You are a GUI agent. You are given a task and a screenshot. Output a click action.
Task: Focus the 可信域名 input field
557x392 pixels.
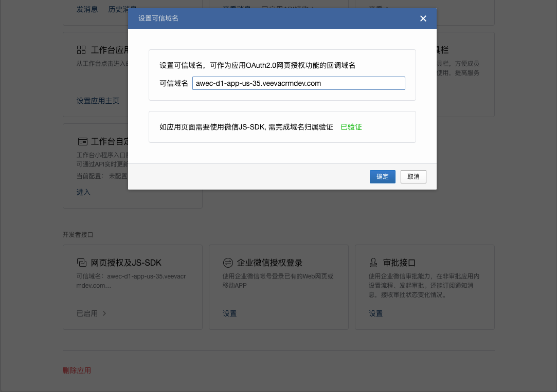click(x=298, y=83)
